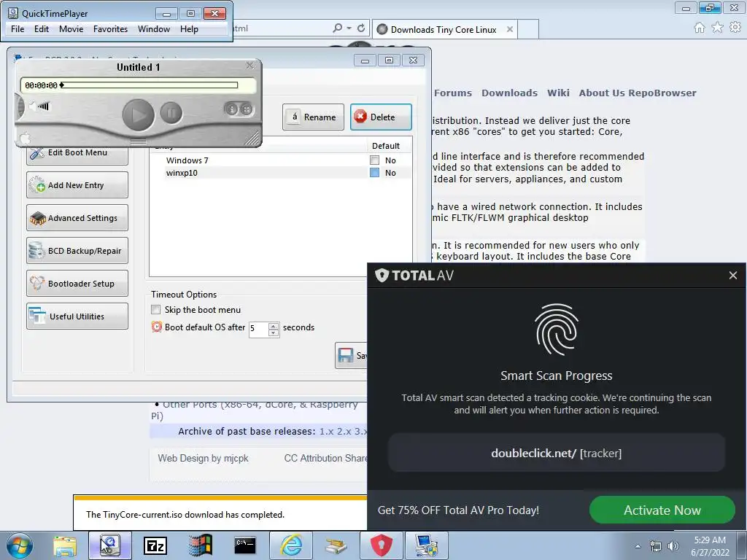Open the QuickTime Player Edit menu
This screenshot has width=747, height=560.
pyautogui.click(x=42, y=29)
